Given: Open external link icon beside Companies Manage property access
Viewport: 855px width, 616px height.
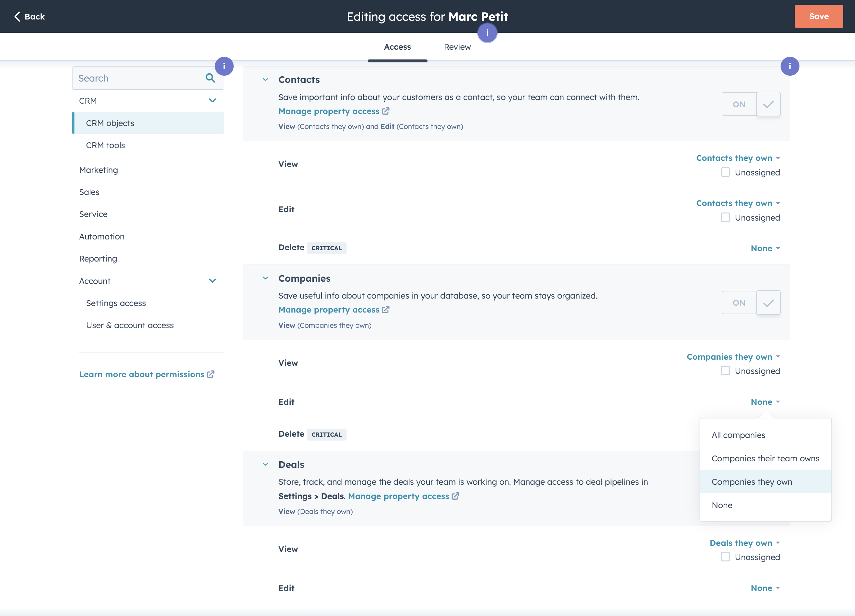Looking at the screenshot, I should click(386, 310).
